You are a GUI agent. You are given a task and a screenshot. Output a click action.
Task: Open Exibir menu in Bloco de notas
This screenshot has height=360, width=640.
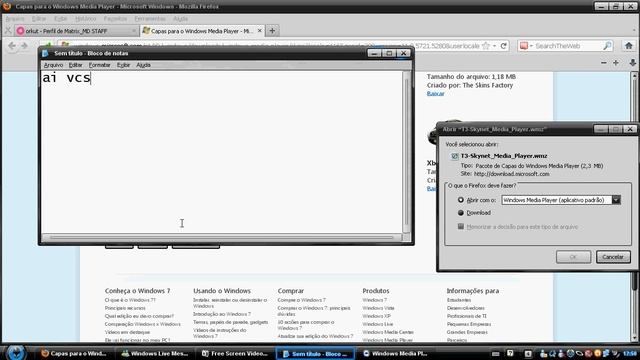[x=123, y=65]
